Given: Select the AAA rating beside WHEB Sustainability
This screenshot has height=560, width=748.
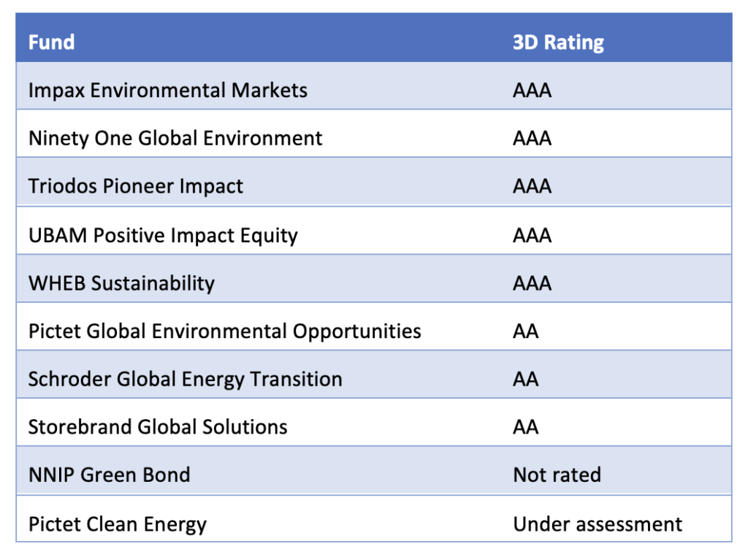Looking at the screenshot, I should coord(532,283).
